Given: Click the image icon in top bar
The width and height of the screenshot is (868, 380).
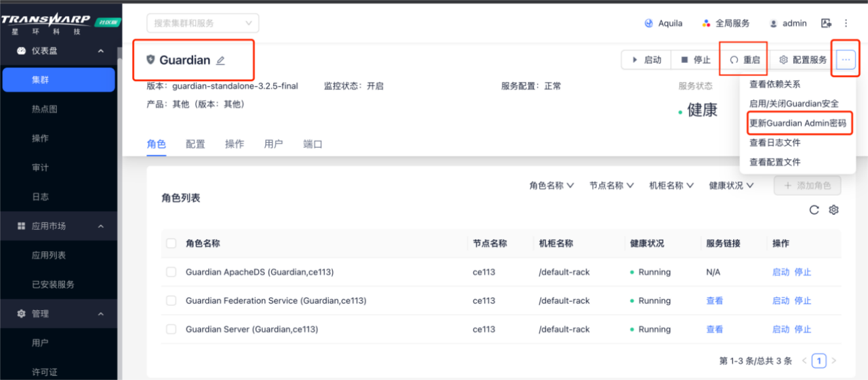Looking at the screenshot, I should pyautogui.click(x=826, y=23).
